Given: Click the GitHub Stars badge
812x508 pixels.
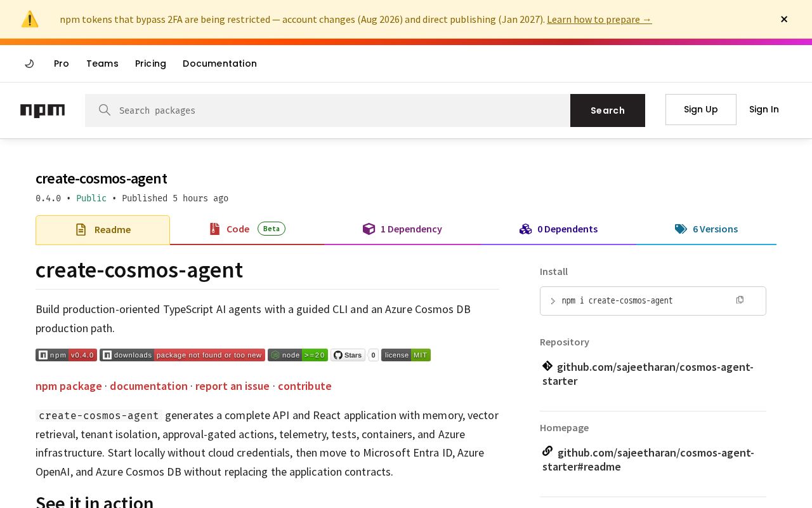Looking at the screenshot, I should pos(348,355).
